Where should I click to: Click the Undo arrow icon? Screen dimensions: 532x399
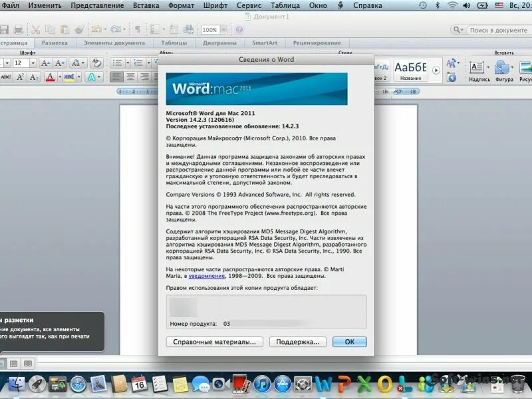click(x=96, y=30)
